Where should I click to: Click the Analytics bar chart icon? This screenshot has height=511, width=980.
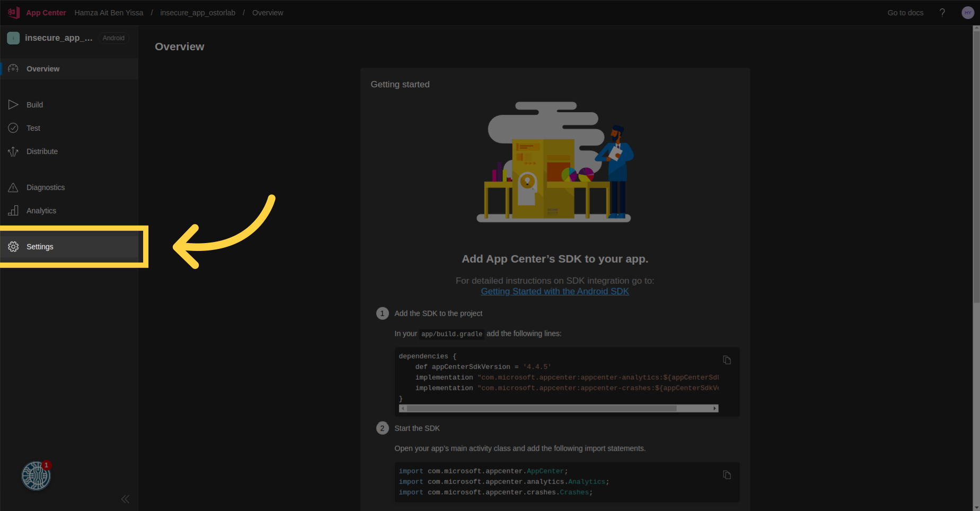pyautogui.click(x=13, y=211)
